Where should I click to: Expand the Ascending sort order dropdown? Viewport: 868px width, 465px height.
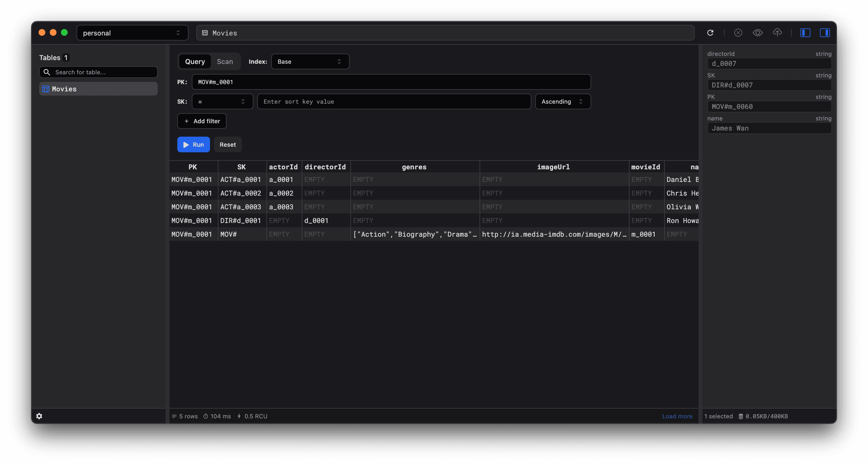click(562, 101)
